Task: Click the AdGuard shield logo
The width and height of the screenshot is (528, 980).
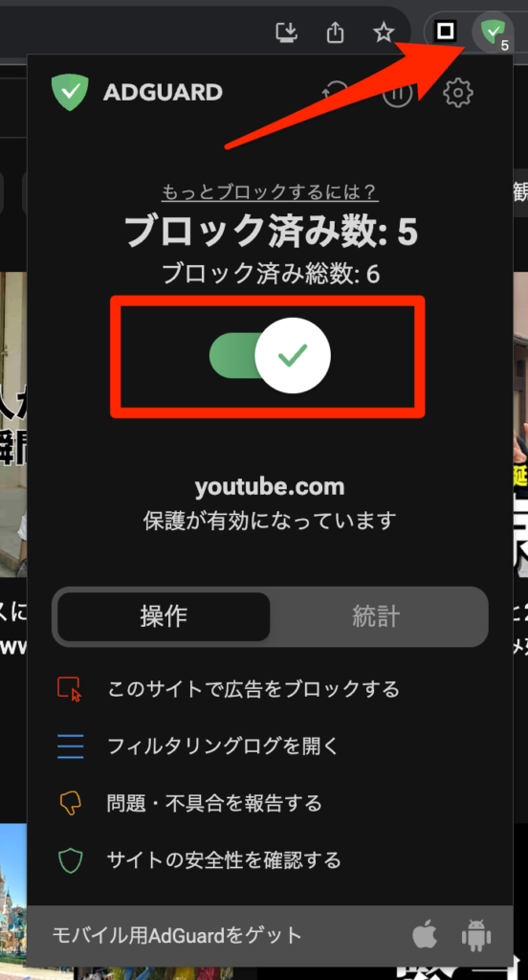Action: coord(70,93)
